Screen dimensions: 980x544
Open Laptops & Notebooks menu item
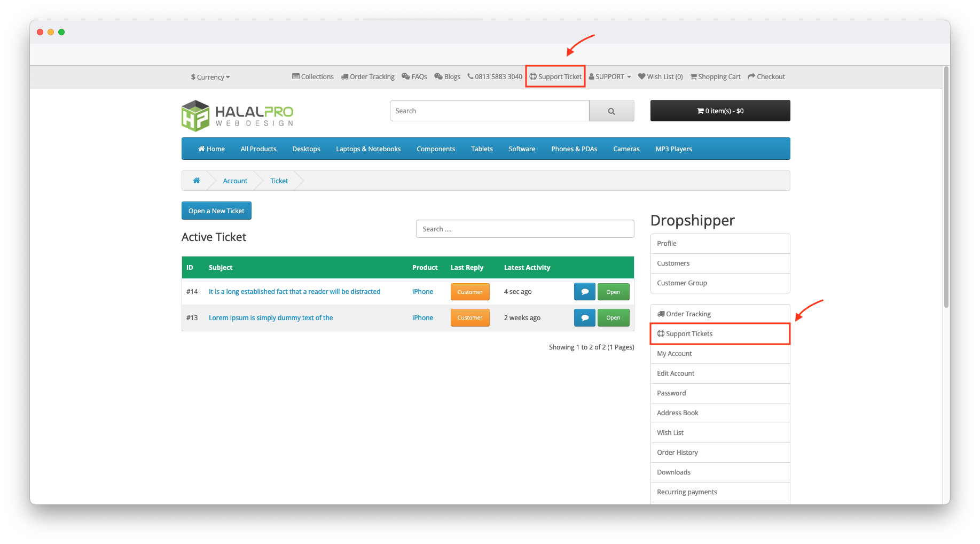[368, 149]
